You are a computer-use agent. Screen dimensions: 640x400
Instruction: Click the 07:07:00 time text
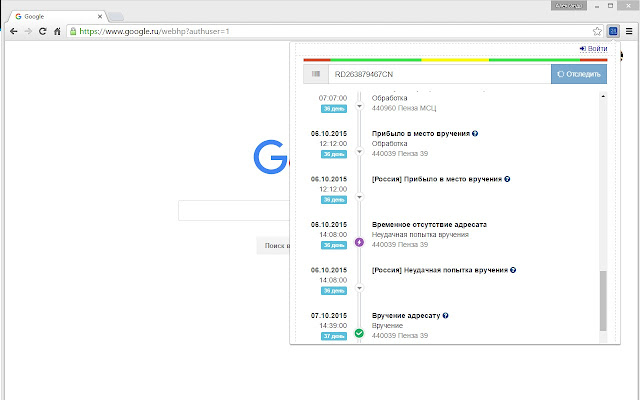tap(333, 98)
